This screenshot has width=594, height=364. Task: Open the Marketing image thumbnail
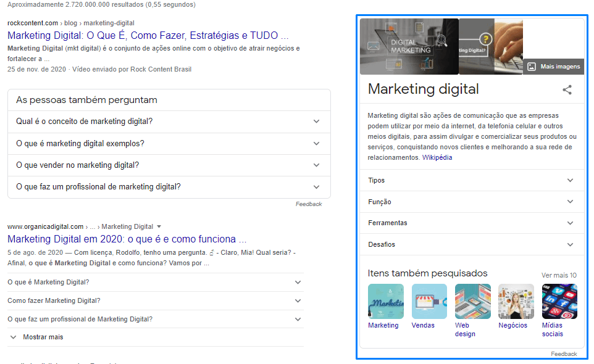[x=385, y=301]
